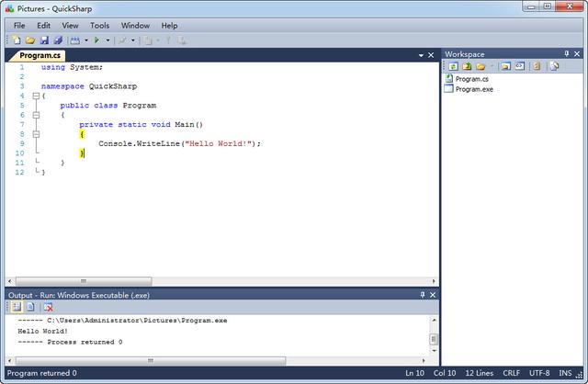Click the New file toolbar icon
Viewport: 588px width, 384px height.
pos(17,40)
